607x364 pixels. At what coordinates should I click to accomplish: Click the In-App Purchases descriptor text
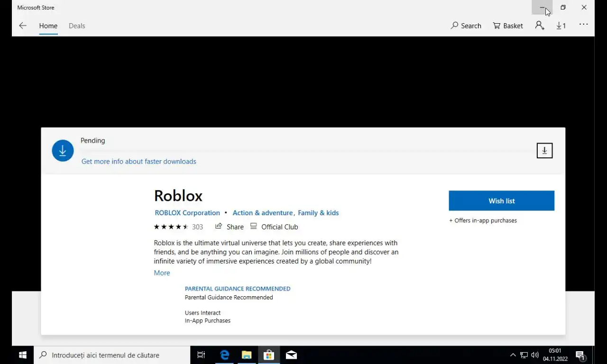pos(208,321)
